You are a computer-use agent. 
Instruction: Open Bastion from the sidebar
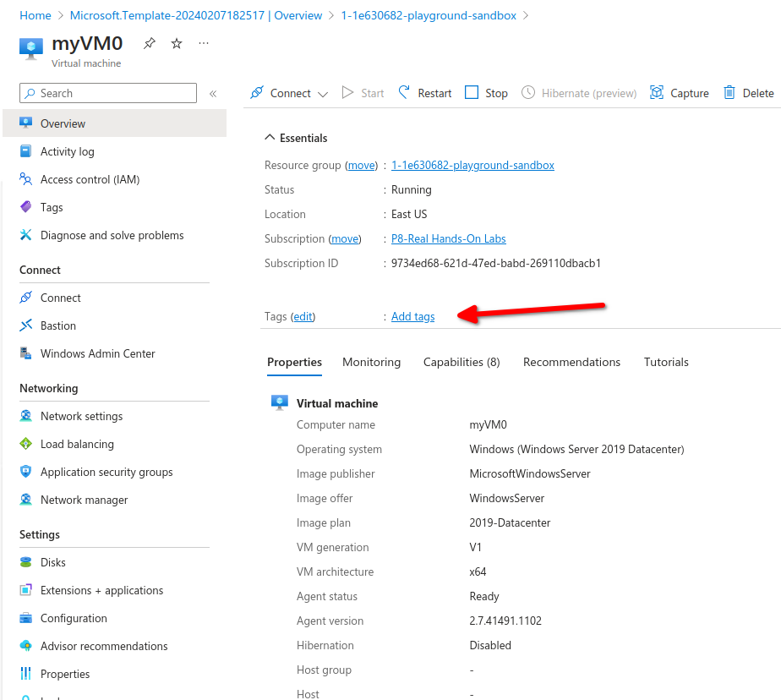pos(57,325)
